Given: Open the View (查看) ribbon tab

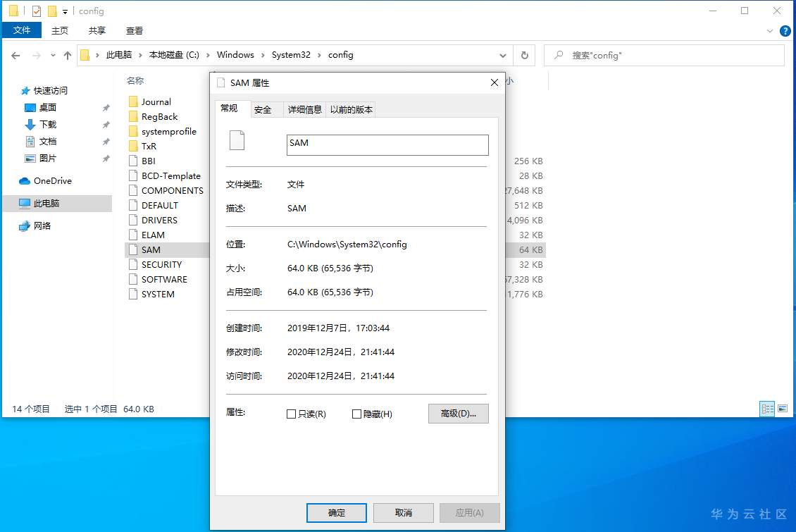Looking at the screenshot, I should 135,30.
